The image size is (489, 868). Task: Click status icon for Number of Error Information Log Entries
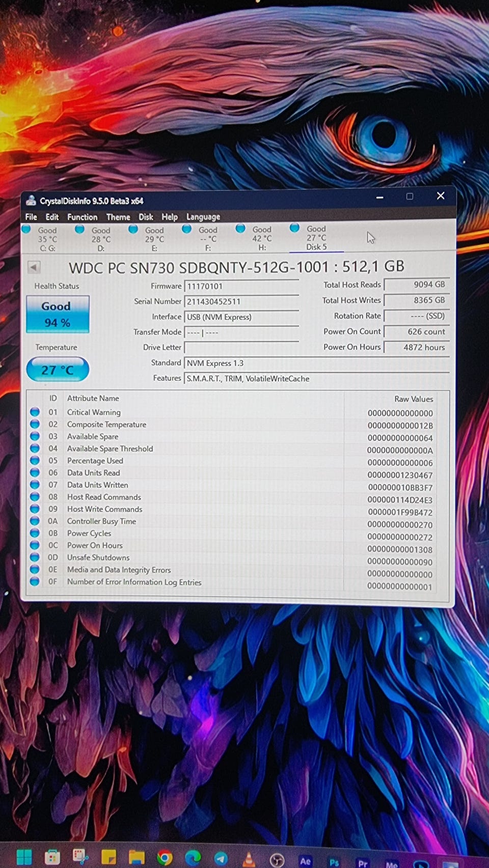tap(35, 581)
